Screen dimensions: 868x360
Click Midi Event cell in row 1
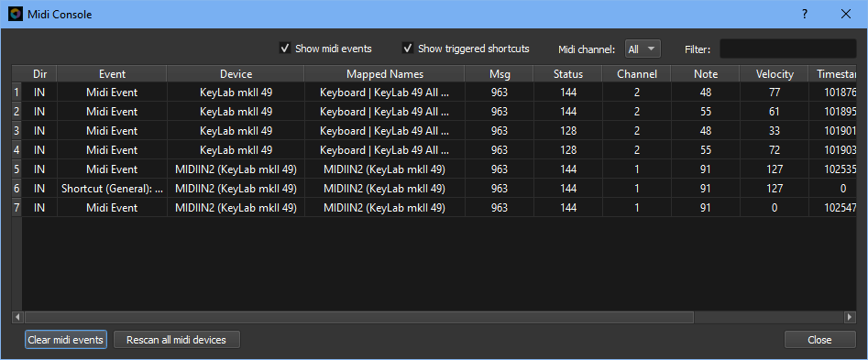click(112, 93)
